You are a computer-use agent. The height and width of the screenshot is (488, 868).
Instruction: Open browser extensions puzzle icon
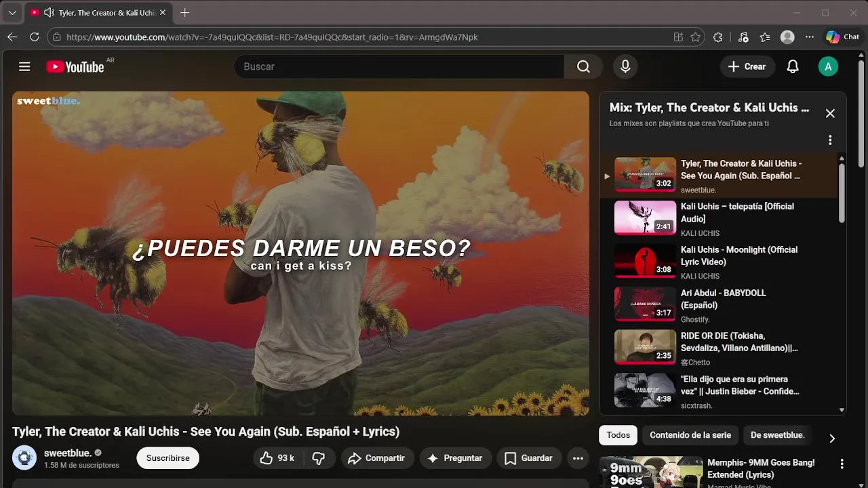[x=718, y=37]
